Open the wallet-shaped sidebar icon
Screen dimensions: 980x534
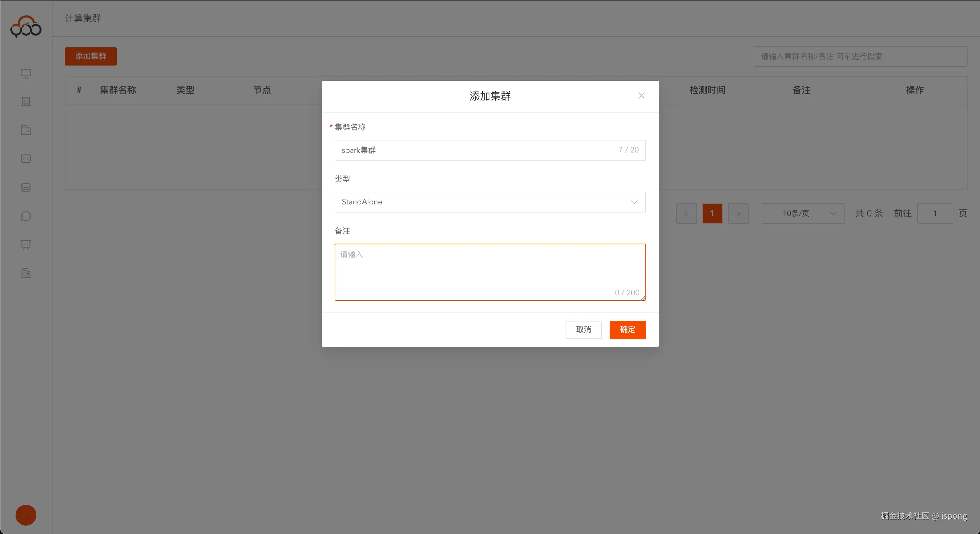click(x=26, y=130)
